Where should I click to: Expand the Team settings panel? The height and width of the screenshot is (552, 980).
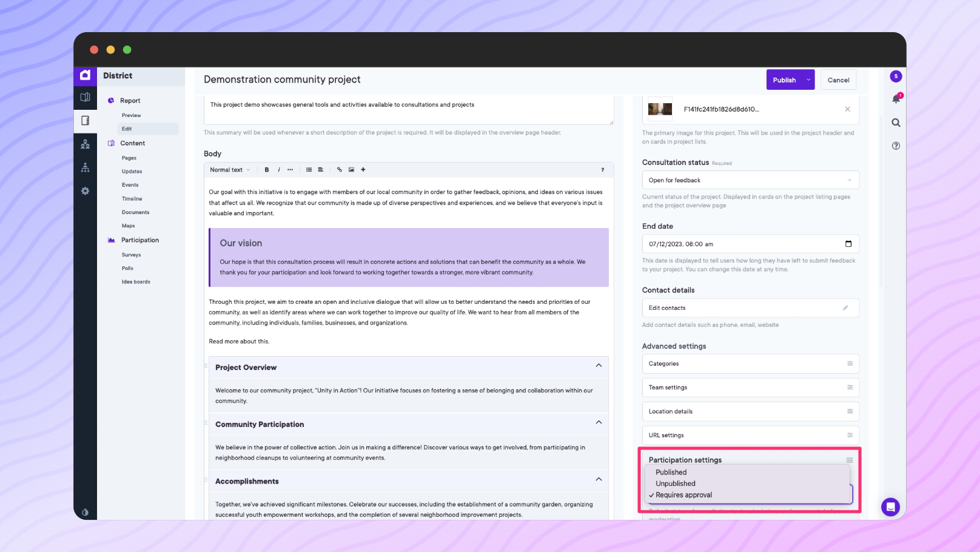point(750,388)
